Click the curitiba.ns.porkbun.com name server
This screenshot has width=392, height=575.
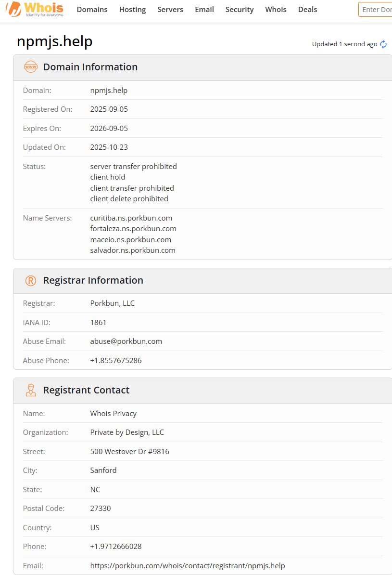click(x=131, y=218)
